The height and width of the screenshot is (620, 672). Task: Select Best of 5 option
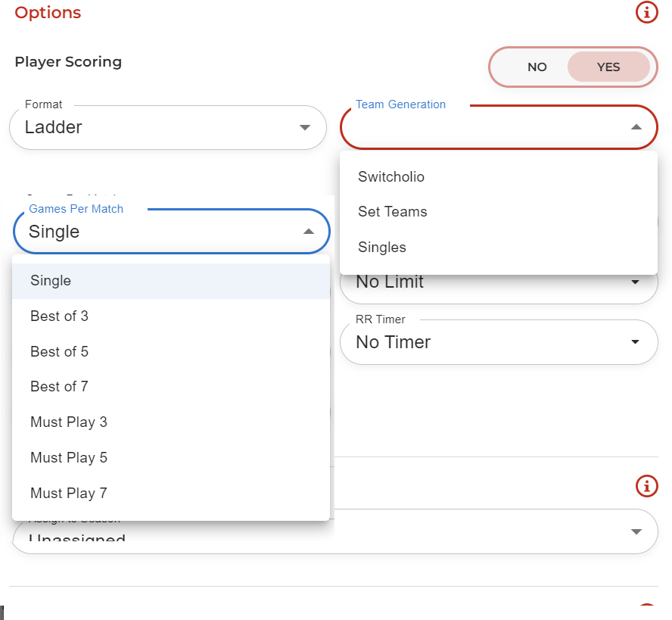coord(59,352)
